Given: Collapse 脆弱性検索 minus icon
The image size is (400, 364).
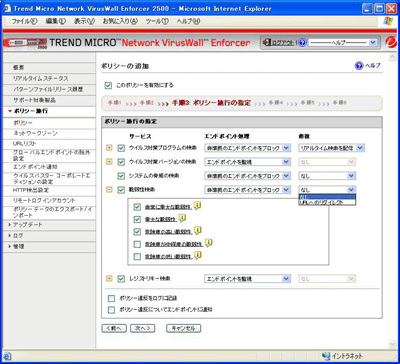Looking at the screenshot, I should click(x=109, y=190).
